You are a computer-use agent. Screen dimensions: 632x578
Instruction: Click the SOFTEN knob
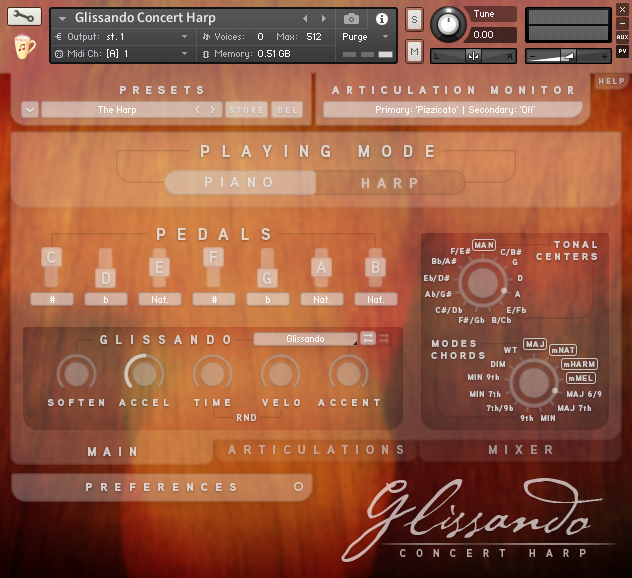[x=77, y=374]
